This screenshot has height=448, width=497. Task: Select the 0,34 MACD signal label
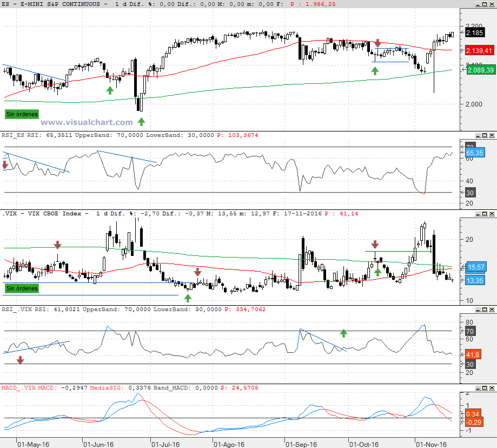pyautogui.click(x=473, y=414)
